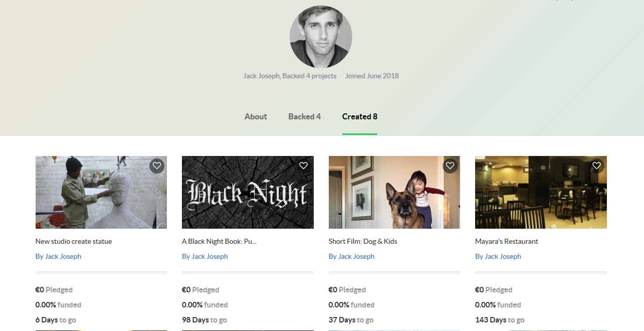Open the About tab

(x=256, y=117)
